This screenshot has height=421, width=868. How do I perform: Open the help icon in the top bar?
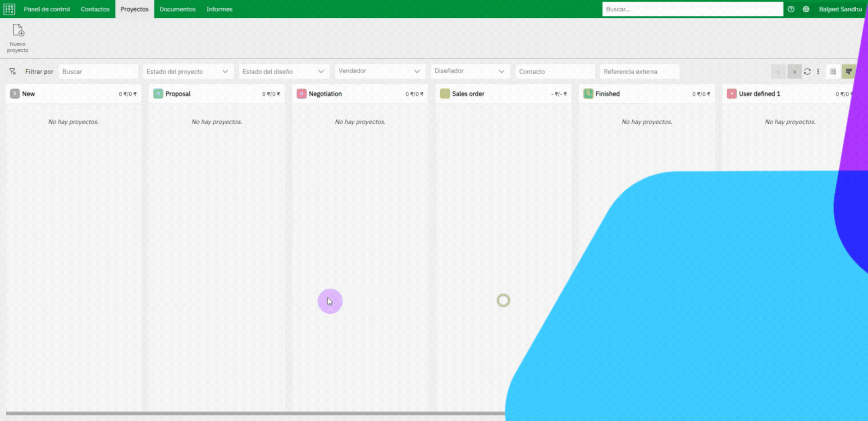(x=791, y=9)
